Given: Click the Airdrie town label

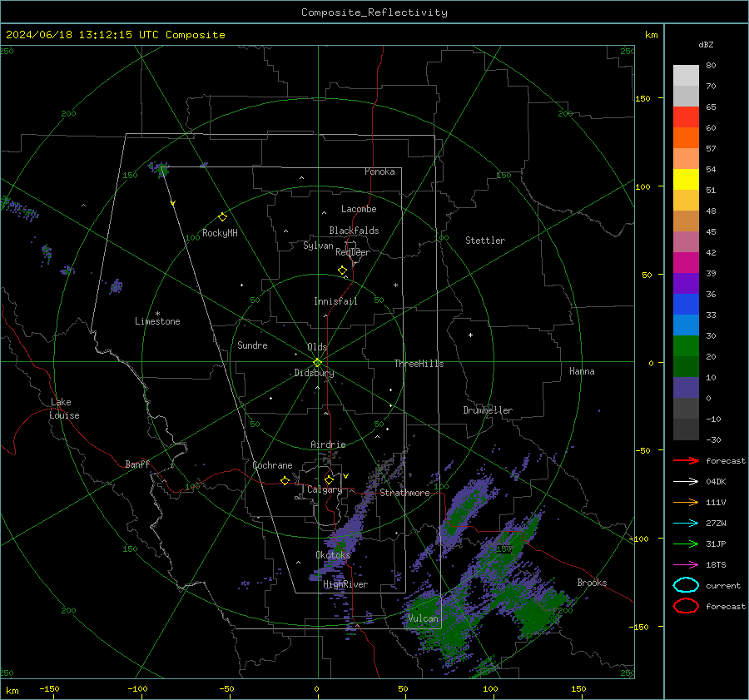Looking at the screenshot, I should (x=328, y=444).
